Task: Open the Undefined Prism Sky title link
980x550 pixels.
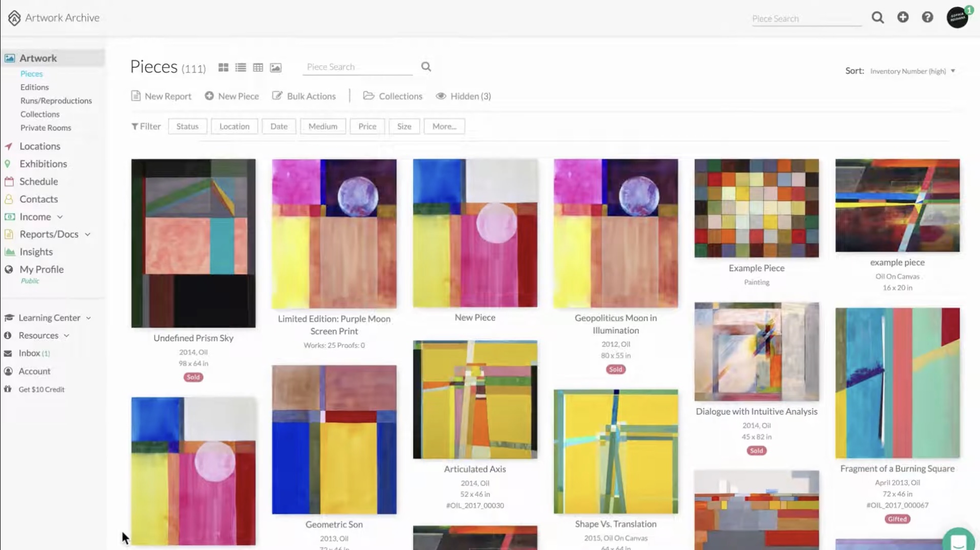Action: [x=193, y=338]
